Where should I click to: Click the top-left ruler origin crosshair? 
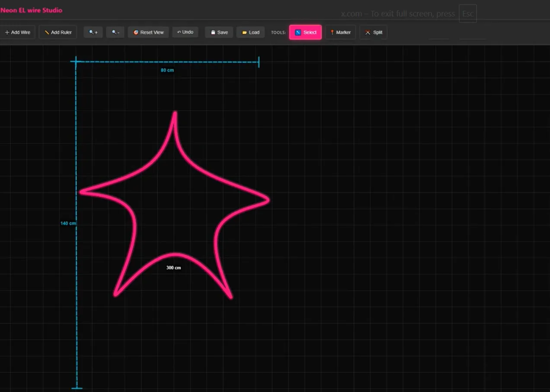coord(76,62)
